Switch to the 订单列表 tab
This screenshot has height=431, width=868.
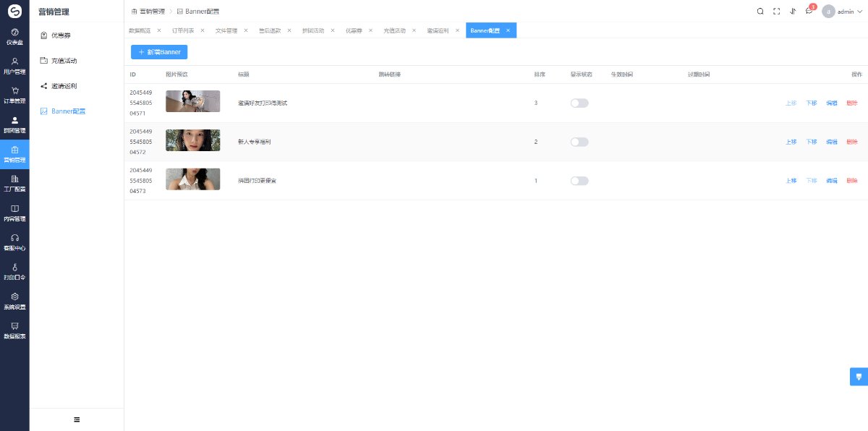pyautogui.click(x=183, y=30)
